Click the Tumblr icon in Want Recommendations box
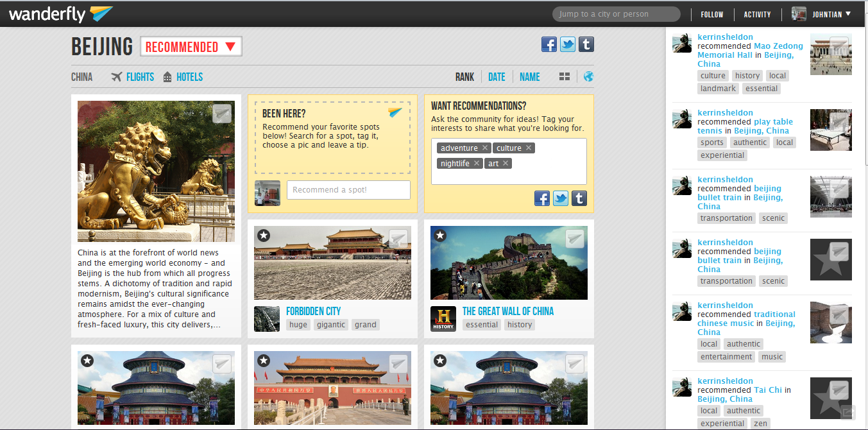This screenshot has height=430, width=868. click(579, 198)
